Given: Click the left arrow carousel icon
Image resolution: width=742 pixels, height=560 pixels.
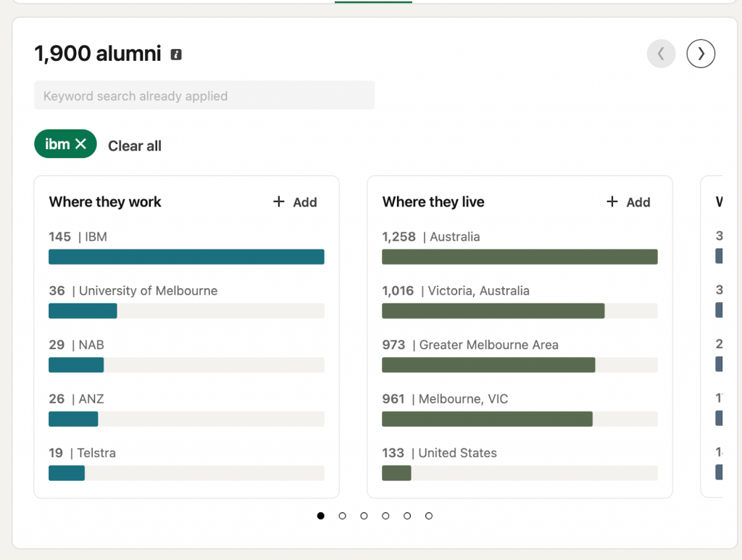Looking at the screenshot, I should click(661, 54).
